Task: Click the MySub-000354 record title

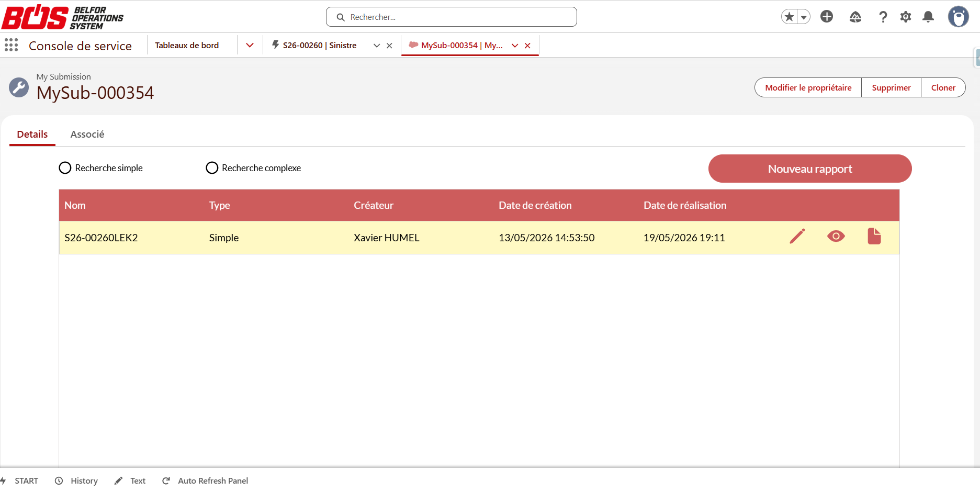Action: click(95, 93)
